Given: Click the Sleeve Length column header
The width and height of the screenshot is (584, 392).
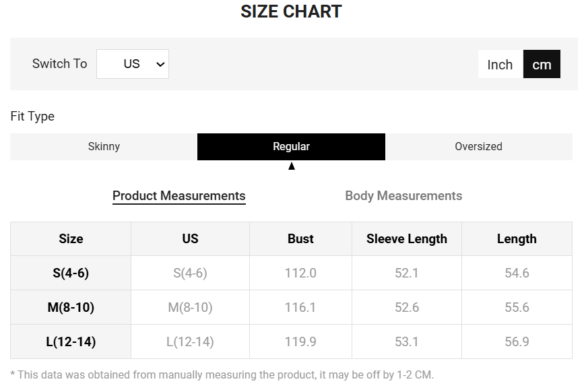Looking at the screenshot, I should tap(407, 238).
